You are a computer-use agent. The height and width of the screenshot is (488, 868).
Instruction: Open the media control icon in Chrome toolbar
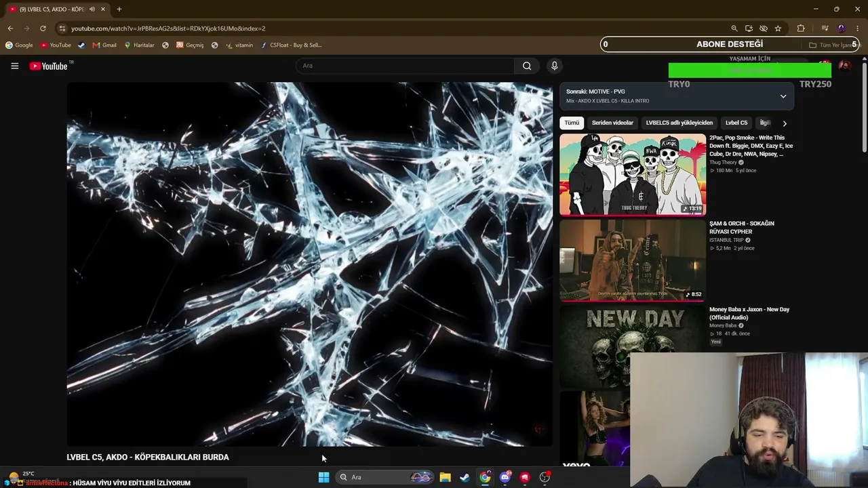(x=825, y=28)
